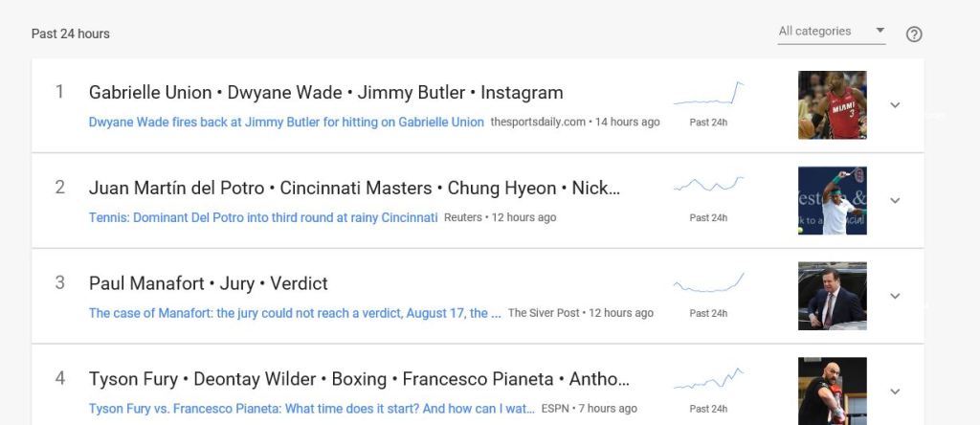The height and width of the screenshot is (425, 980).
Task: Open the case of Manafort article link
Action: pyautogui.click(x=295, y=313)
